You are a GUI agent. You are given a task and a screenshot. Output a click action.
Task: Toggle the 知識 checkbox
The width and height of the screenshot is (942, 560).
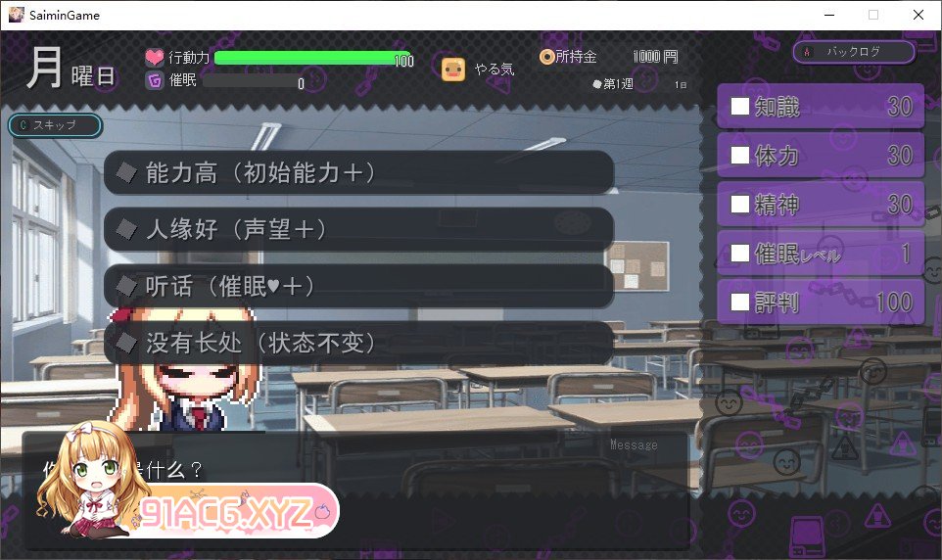tap(739, 107)
